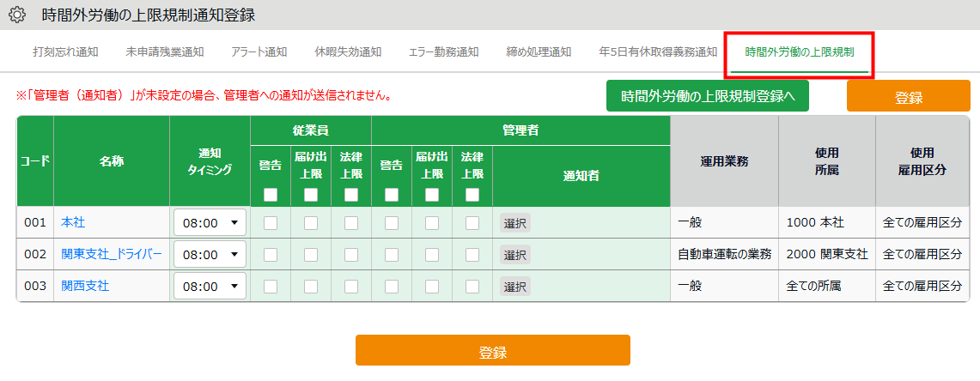Click the 通知者 column header
The width and height of the screenshot is (980, 381).
point(581,176)
